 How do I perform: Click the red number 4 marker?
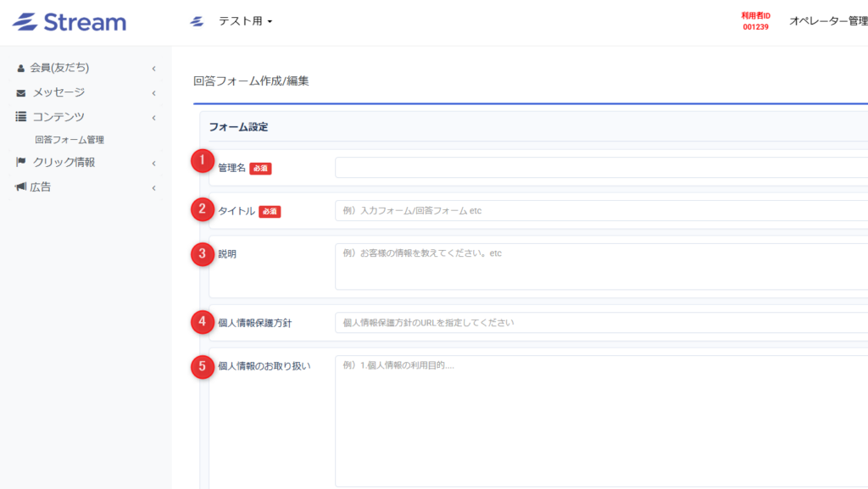pos(202,321)
